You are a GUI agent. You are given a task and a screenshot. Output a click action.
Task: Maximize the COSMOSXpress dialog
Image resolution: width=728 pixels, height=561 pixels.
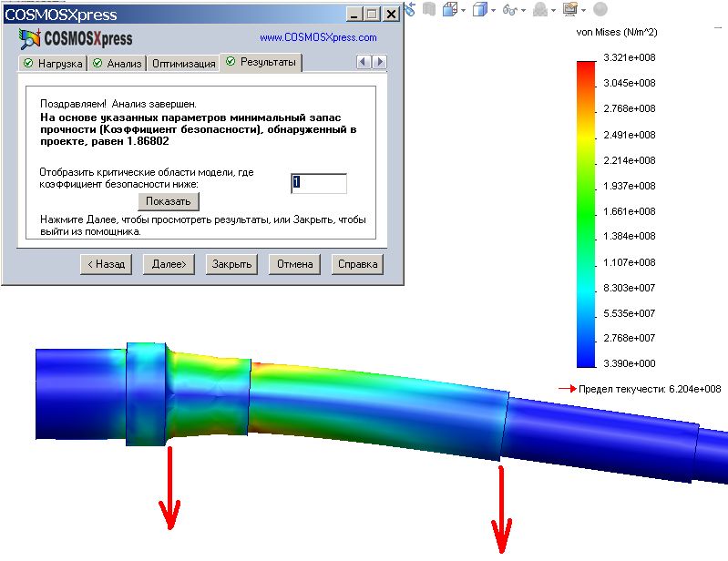click(372, 15)
